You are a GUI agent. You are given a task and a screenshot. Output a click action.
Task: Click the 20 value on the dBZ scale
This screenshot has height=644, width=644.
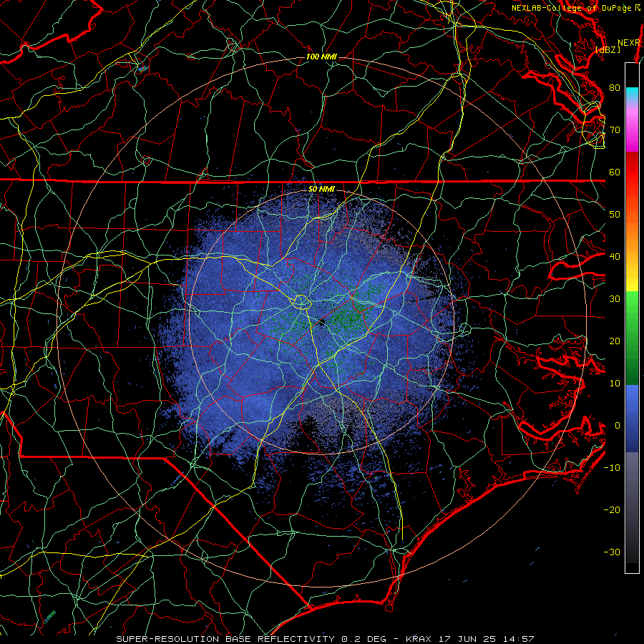click(x=615, y=341)
